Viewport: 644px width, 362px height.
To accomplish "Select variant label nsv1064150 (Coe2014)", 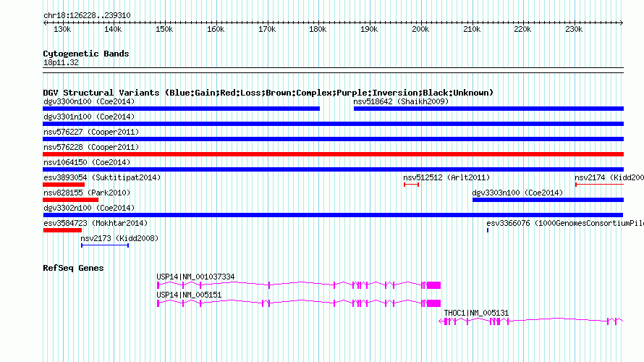I will click(87, 162).
